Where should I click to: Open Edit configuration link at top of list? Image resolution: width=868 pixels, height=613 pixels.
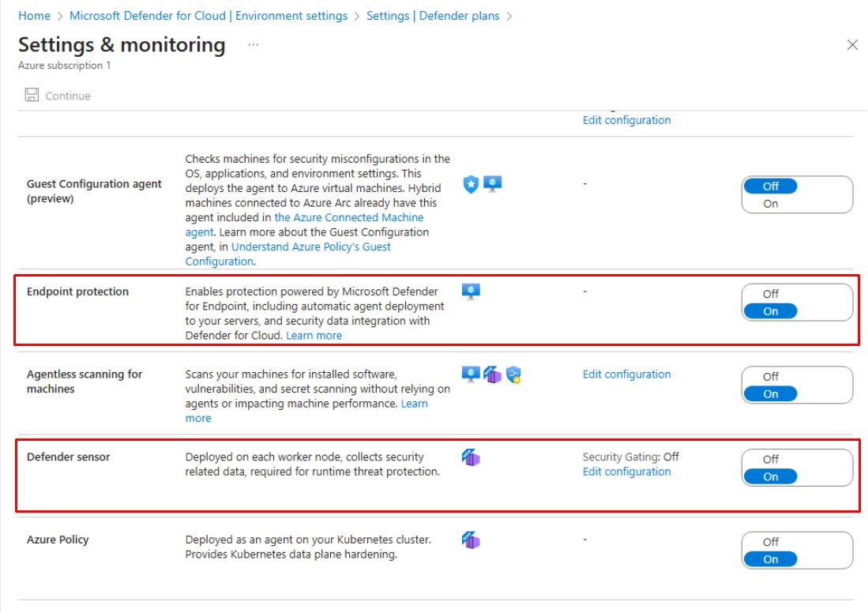point(626,120)
